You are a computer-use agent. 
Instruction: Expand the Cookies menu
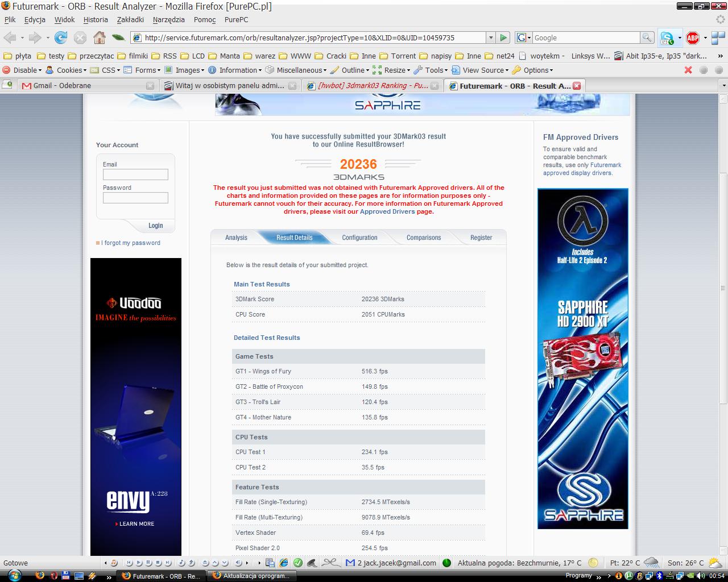click(x=66, y=70)
